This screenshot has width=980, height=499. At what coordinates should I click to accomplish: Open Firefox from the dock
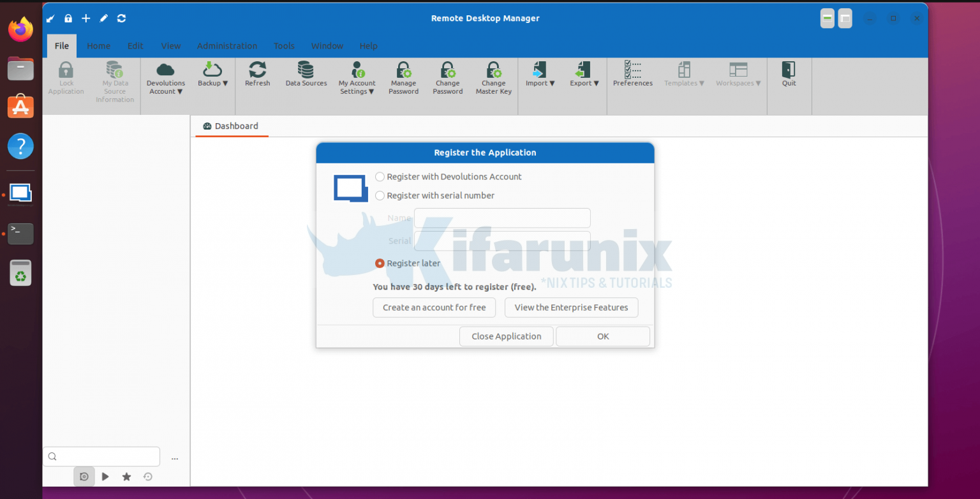20,29
